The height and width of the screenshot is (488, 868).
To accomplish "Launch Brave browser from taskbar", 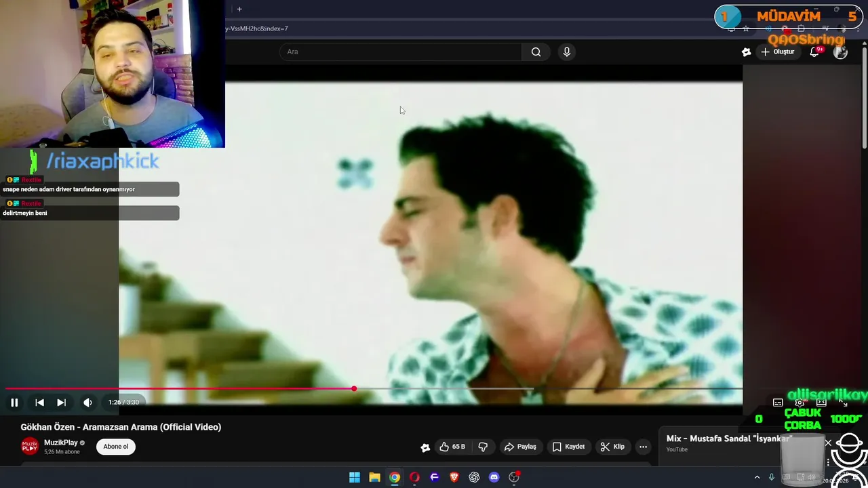I will point(454,477).
